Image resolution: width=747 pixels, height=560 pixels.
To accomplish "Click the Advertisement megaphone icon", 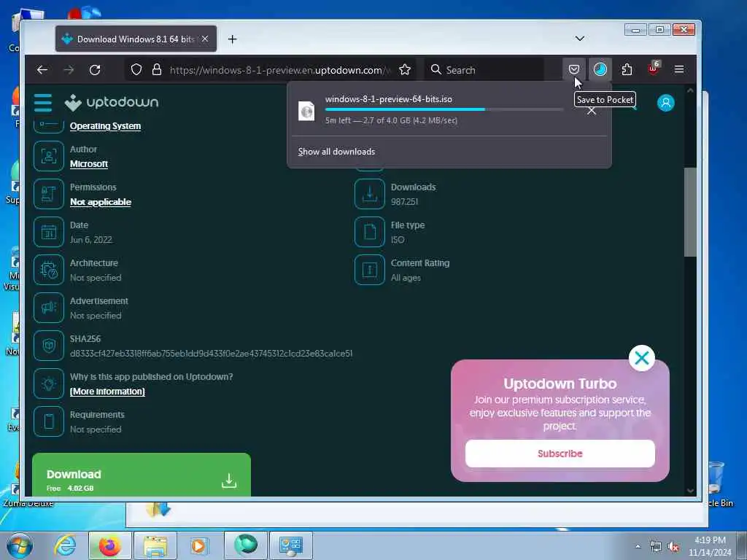I will click(x=49, y=308).
